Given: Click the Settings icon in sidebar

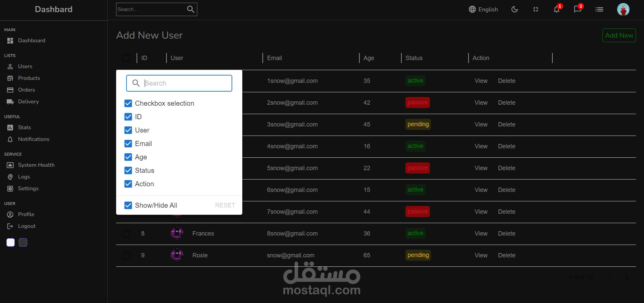Looking at the screenshot, I should pos(10,189).
